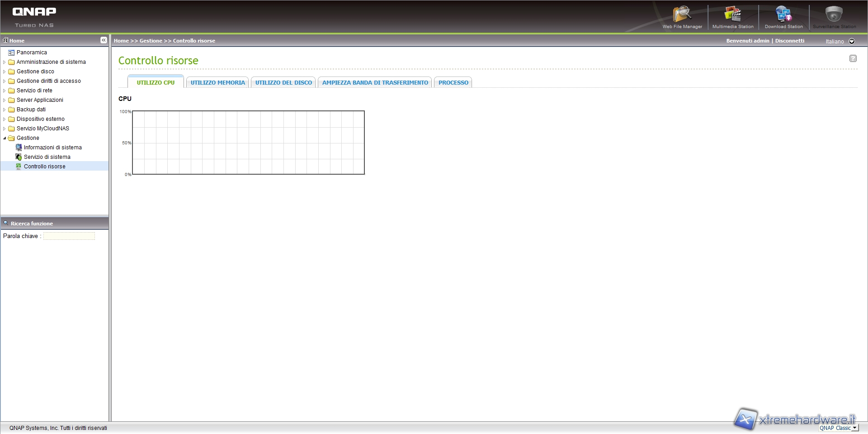The width and height of the screenshot is (868, 434).
Task: Collapse the left sidebar with the arrow icon
Action: tap(104, 40)
